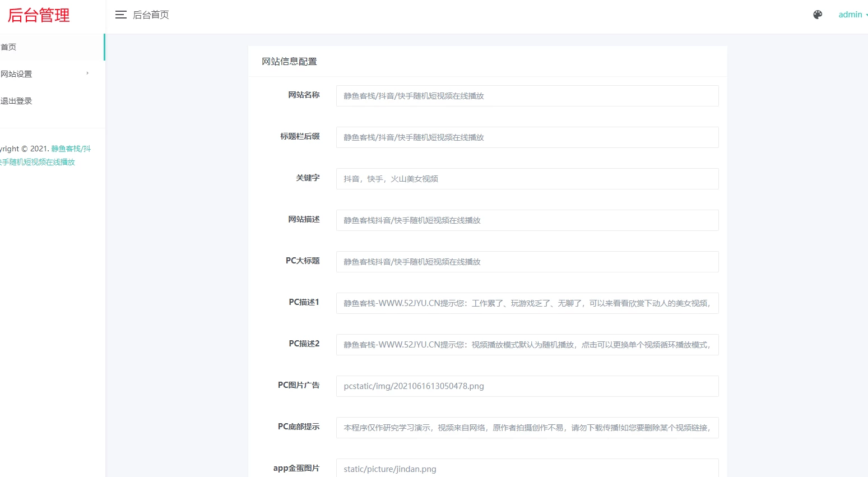Edit the PC图片广告 path field
The height and width of the screenshot is (477, 868).
point(527,386)
